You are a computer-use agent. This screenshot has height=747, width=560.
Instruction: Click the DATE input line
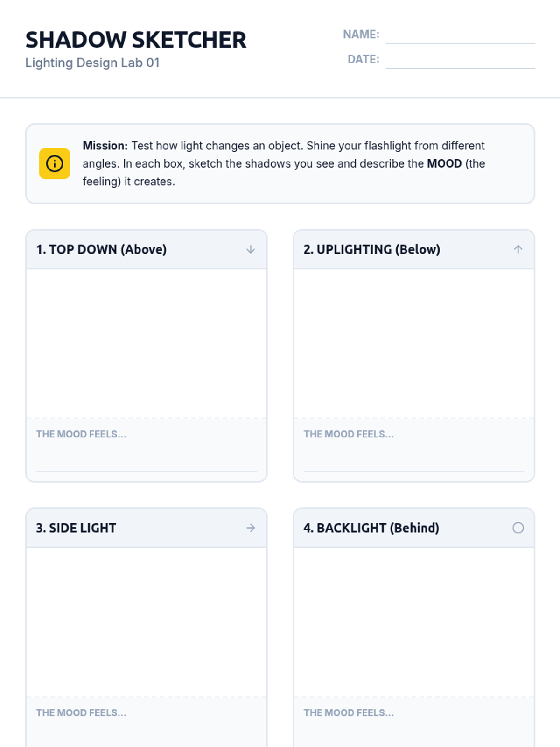(461, 60)
